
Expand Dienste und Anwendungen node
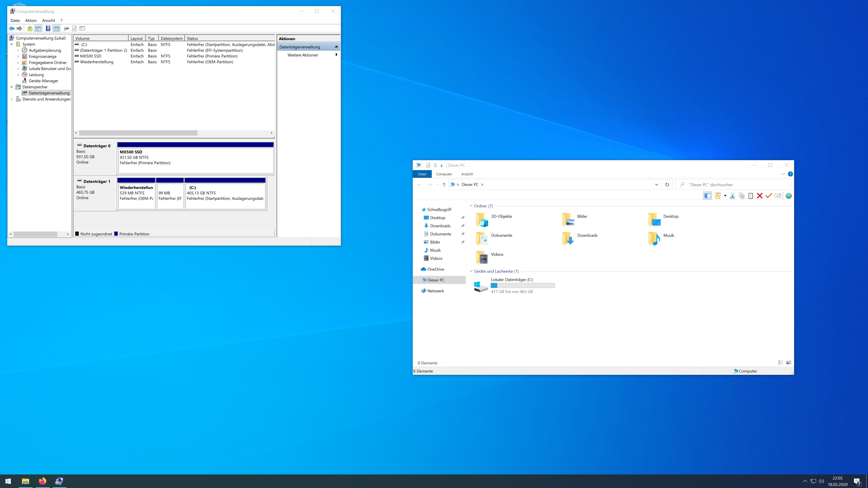pyautogui.click(x=12, y=99)
